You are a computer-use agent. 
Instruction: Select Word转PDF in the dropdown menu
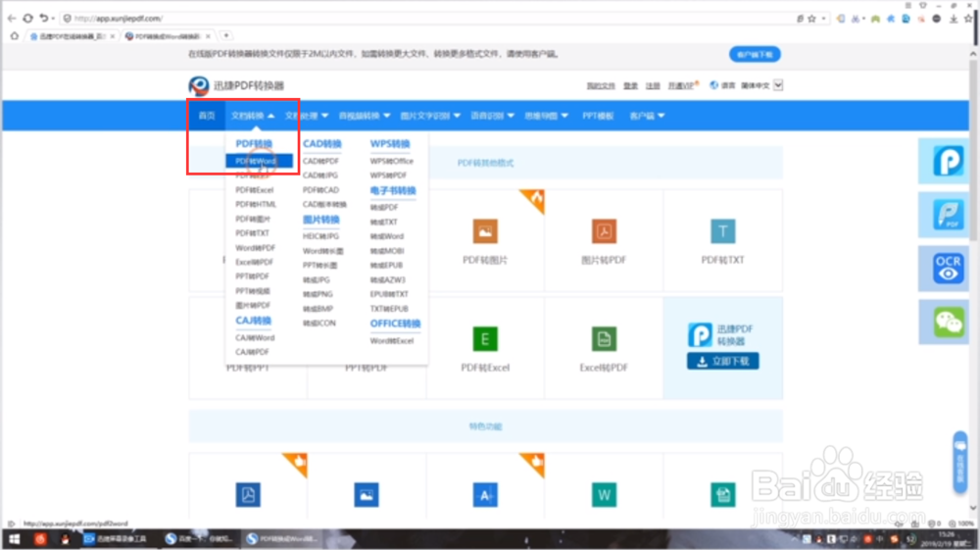(x=255, y=248)
